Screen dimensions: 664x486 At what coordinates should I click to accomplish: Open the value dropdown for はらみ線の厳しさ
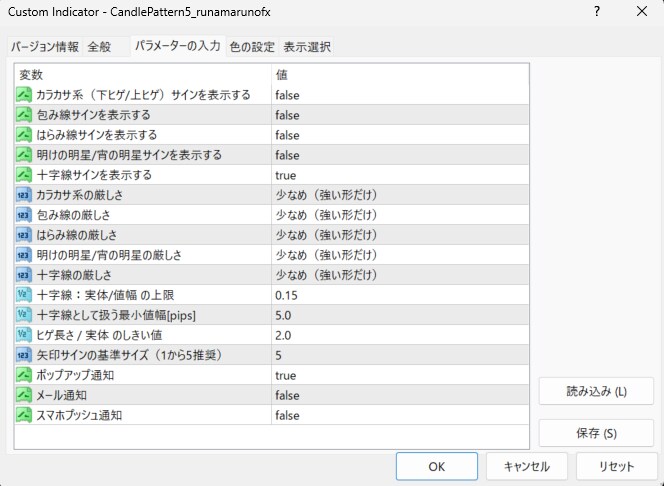click(x=400, y=235)
